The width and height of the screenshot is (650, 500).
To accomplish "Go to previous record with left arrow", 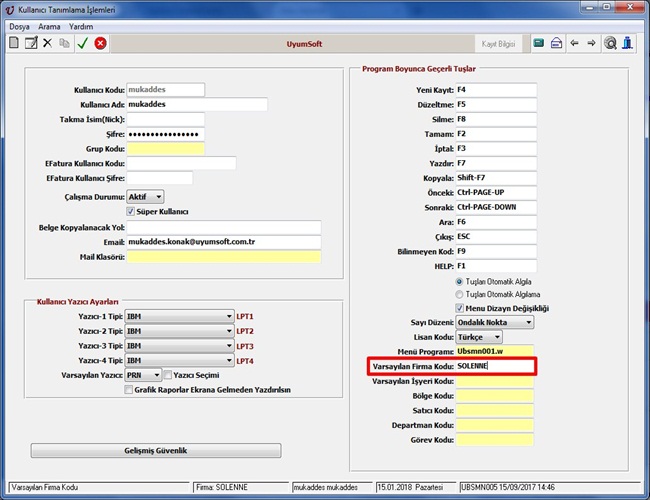I will [x=574, y=43].
